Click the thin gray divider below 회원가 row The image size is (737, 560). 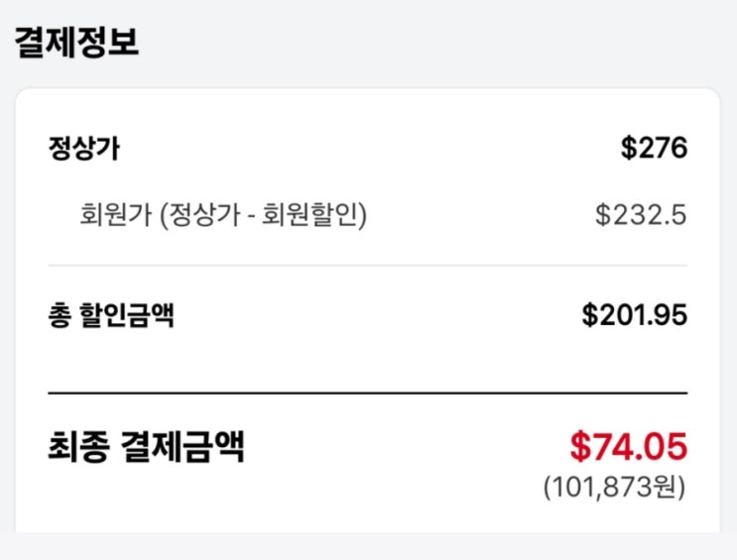[x=367, y=265]
